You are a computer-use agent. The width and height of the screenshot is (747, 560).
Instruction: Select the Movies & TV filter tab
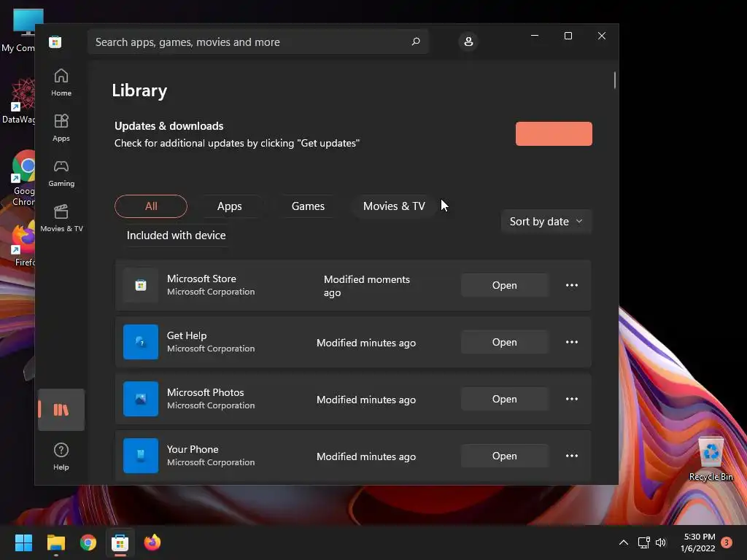click(394, 206)
